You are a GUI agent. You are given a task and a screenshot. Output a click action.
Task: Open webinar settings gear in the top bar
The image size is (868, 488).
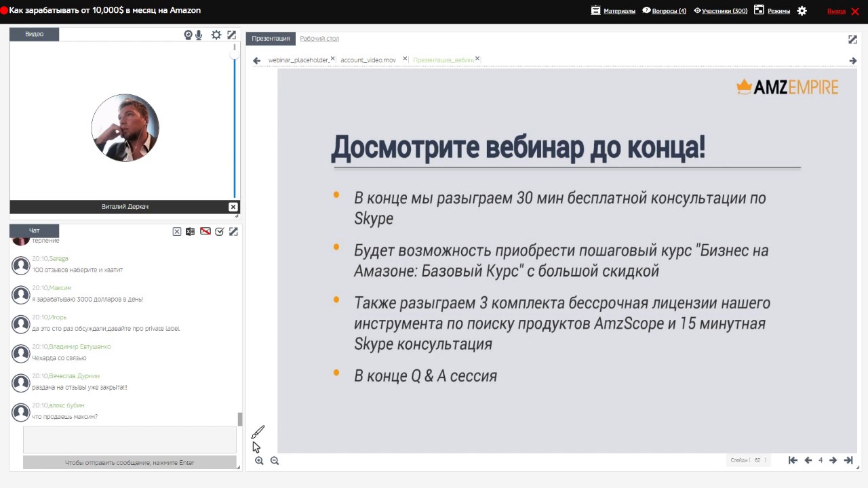(x=802, y=11)
